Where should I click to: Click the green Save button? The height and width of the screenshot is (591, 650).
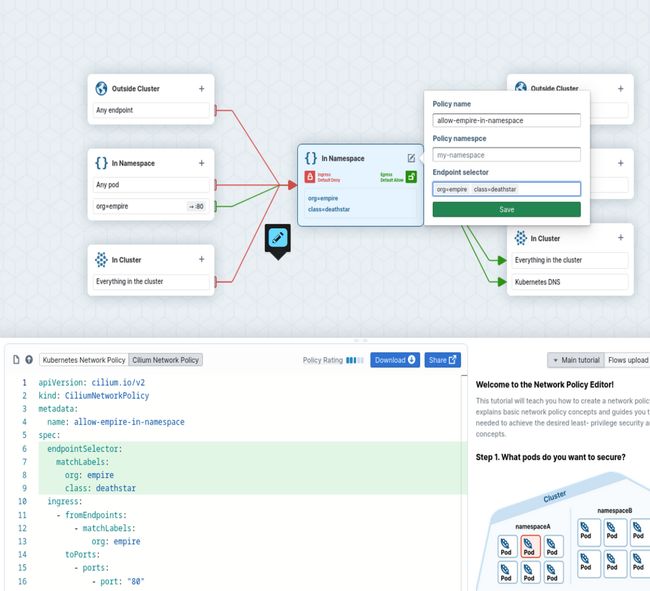click(506, 209)
